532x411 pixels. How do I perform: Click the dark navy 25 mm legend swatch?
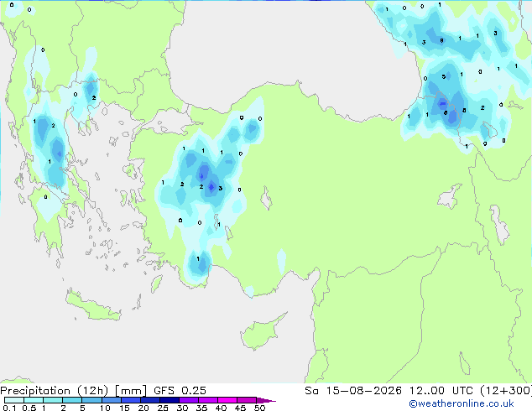pyautogui.click(x=170, y=400)
